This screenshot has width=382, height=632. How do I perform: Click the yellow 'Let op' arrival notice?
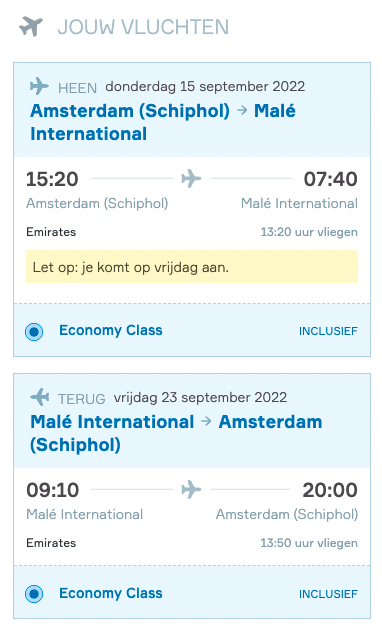click(x=192, y=267)
